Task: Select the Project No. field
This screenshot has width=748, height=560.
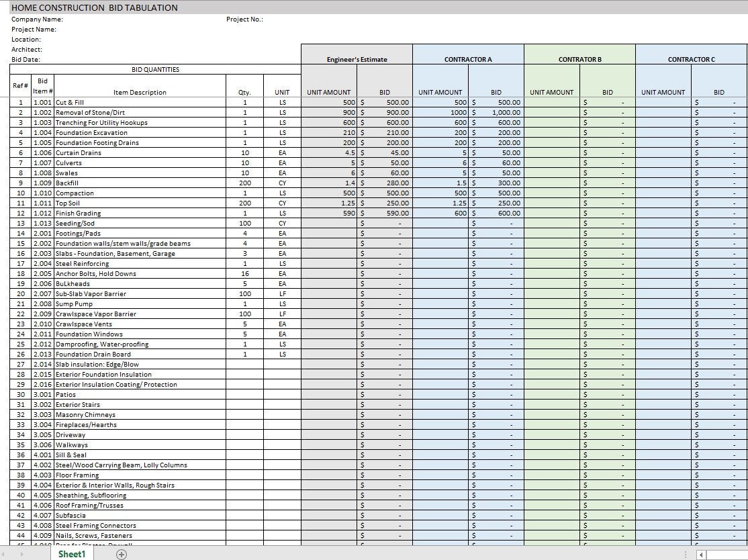Action: pyautogui.click(x=246, y=19)
